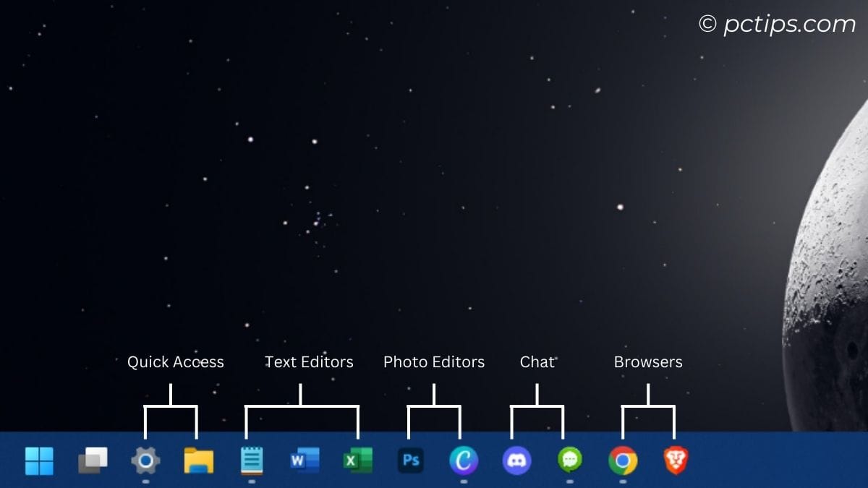Launch File Explorer

pyautogui.click(x=197, y=460)
